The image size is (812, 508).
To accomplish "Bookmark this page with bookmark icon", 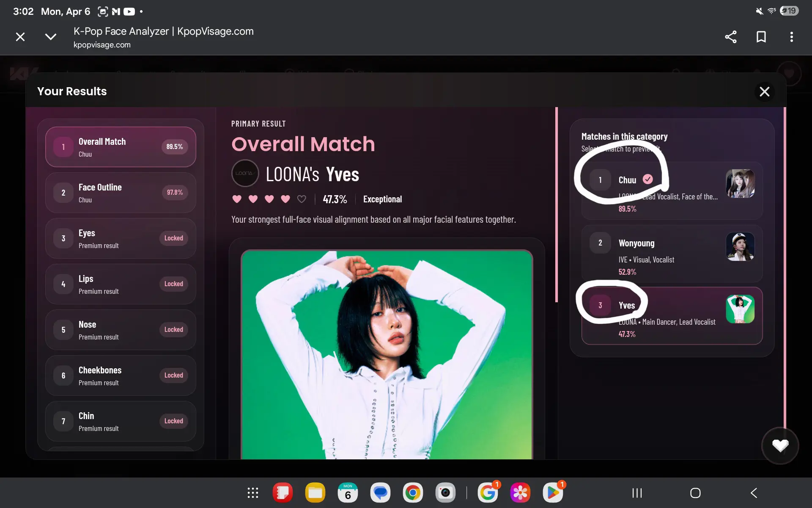I will click(761, 37).
